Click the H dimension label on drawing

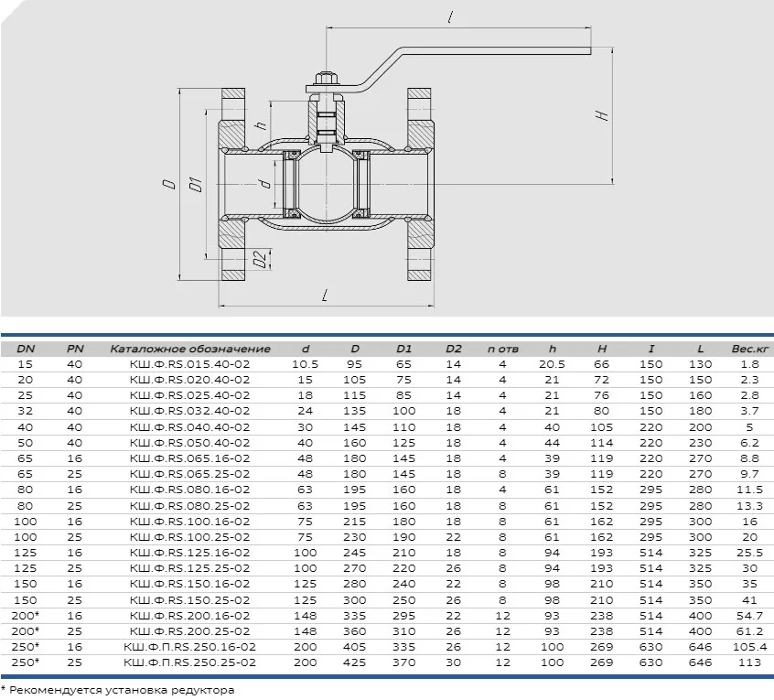coord(600,115)
